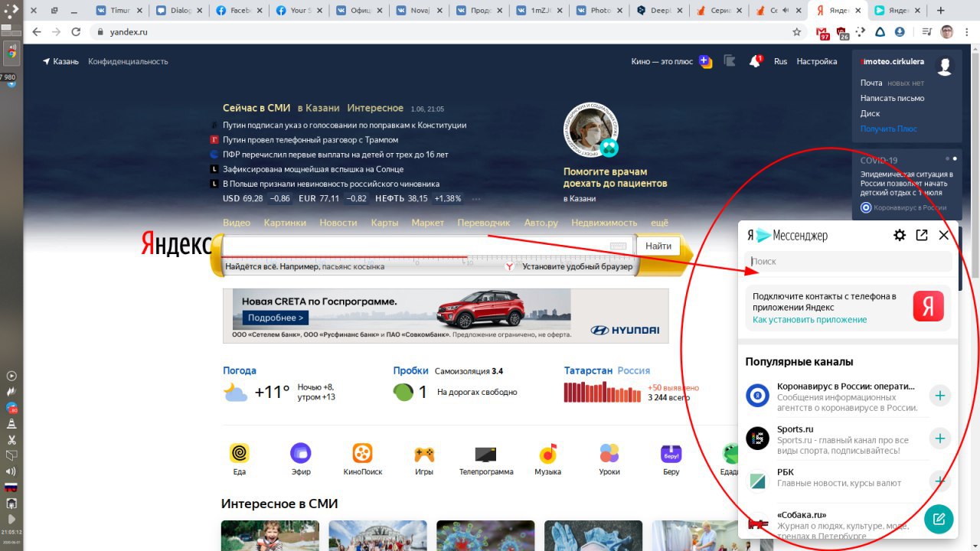Open the Конфиденциальность link

coord(128,61)
